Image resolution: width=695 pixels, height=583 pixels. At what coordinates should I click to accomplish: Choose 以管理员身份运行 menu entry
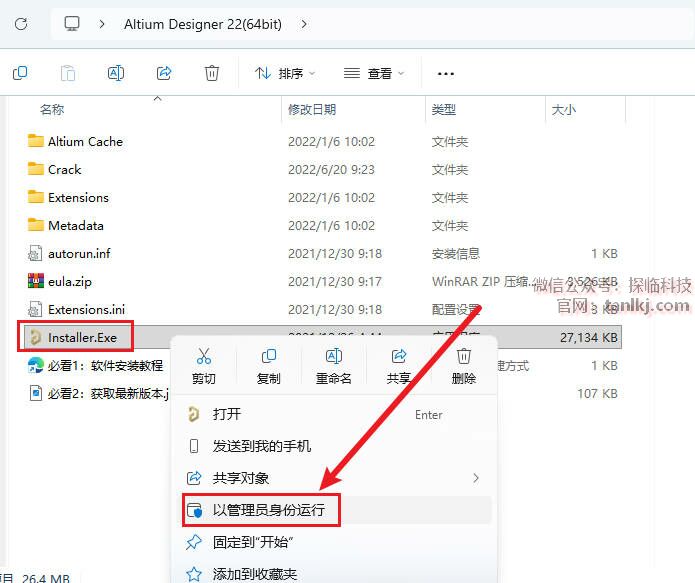point(334,510)
